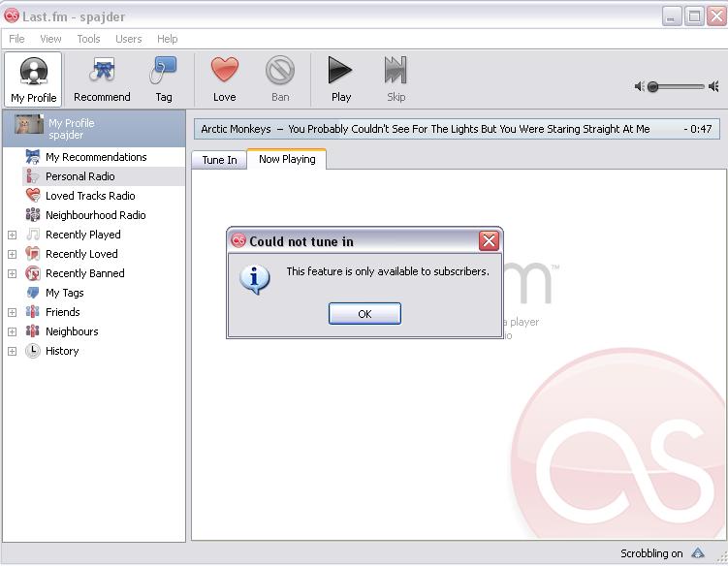Click OK in the Could not tune in dialog
Screen dimensions: 728x566
click(x=364, y=314)
